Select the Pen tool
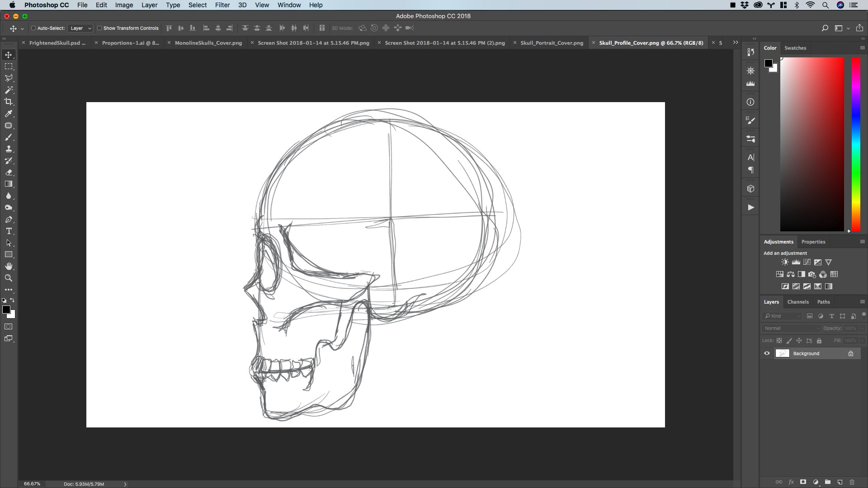 (x=9, y=220)
